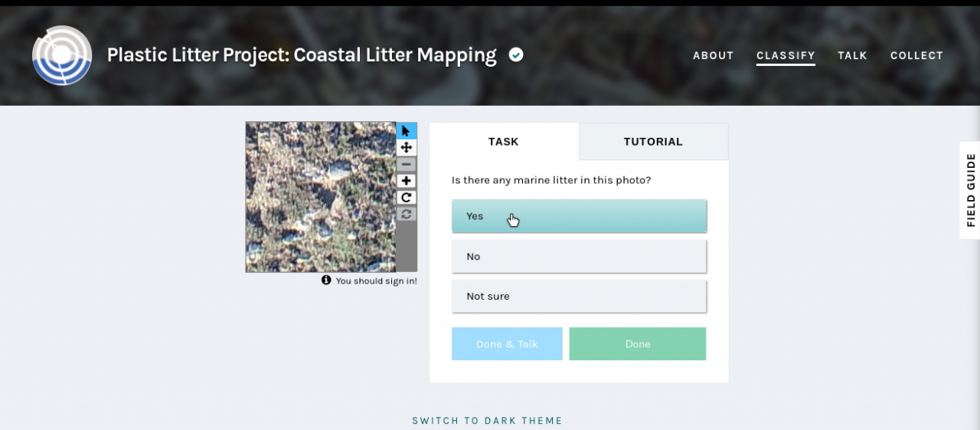Expand the Field Guide side panel
The height and width of the screenshot is (430, 980).
pyautogui.click(x=970, y=190)
